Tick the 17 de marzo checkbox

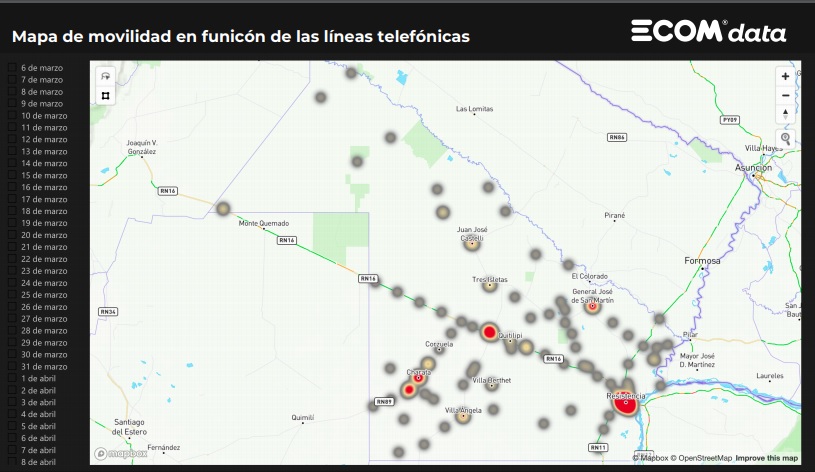click(x=12, y=199)
